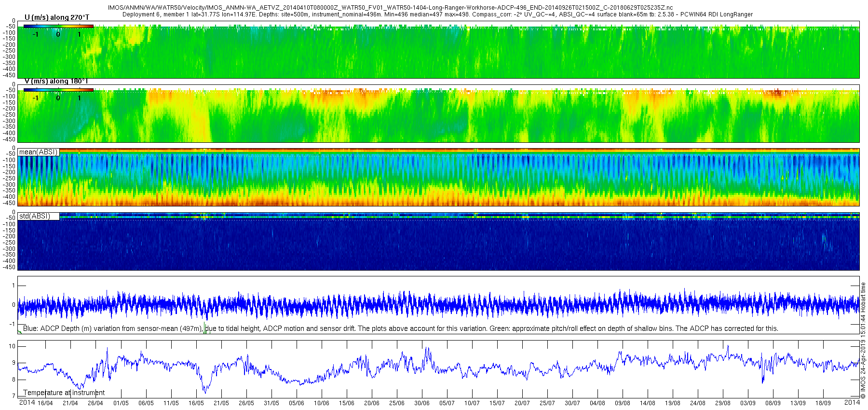Click the '05/06' date tick label
The width and height of the screenshot is (868, 410).
pos(296,403)
